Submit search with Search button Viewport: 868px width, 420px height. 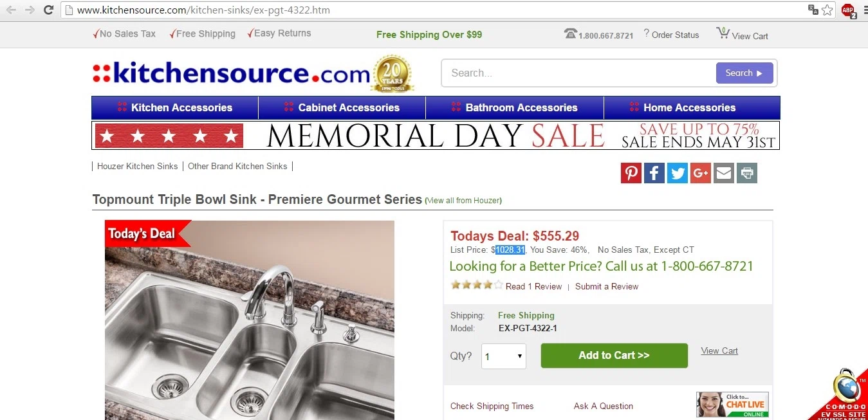pos(744,73)
